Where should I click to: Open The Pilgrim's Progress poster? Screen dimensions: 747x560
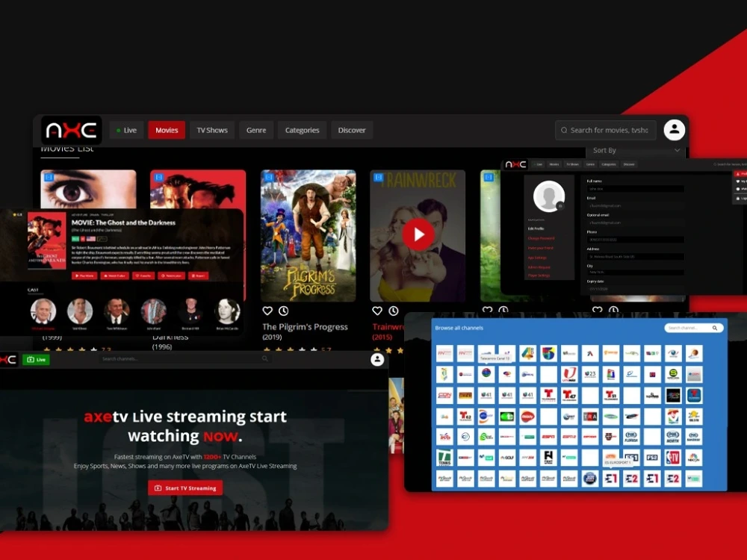[309, 236]
